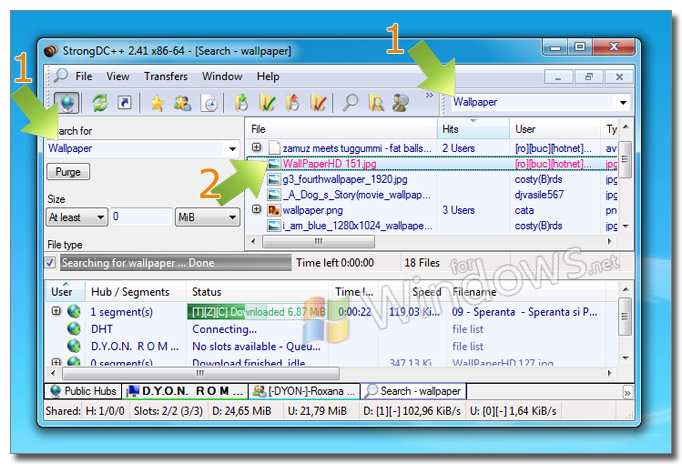682x464 pixels.
Task: Open ADL Search folder icon
Action: point(376,103)
